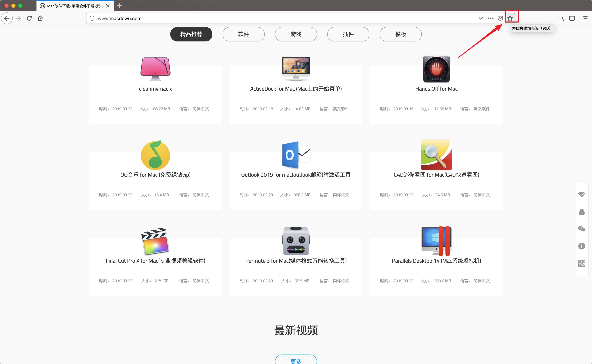
Task: Bookmark this page with the star icon
Action: tap(510, 18)
